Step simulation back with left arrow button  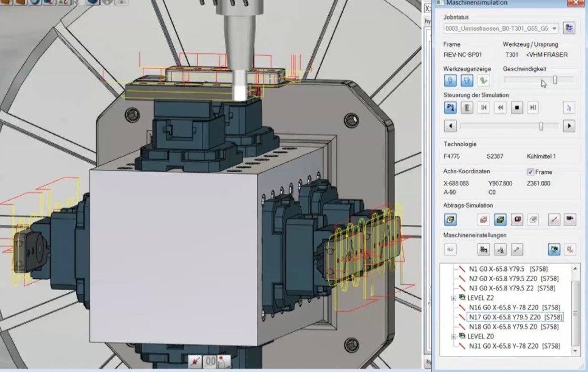451,126
